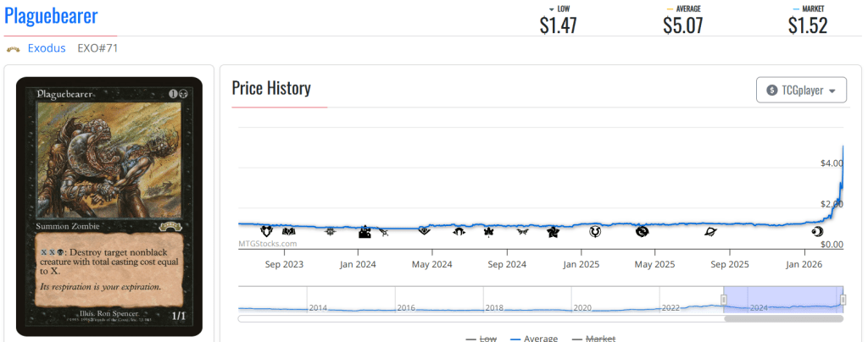Click the swirled globe set marker on chart
The image size is (868, 342).
(642, 231)
